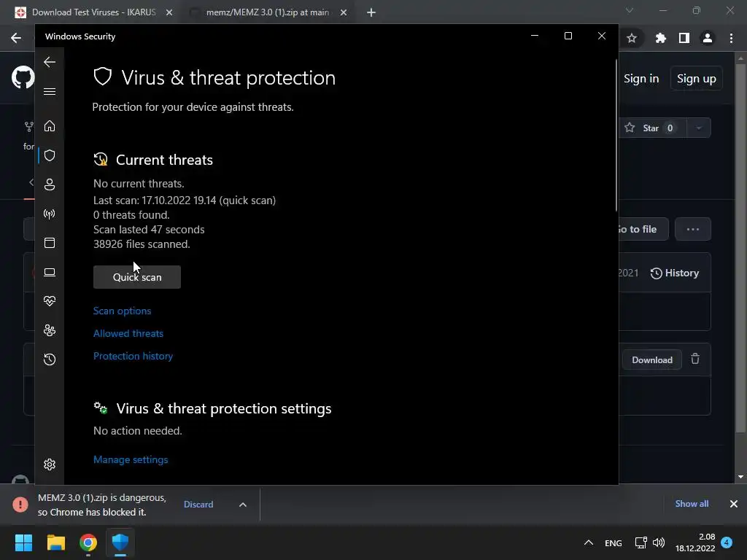
Task: Open notification count badge
Action: pos(727,542)
